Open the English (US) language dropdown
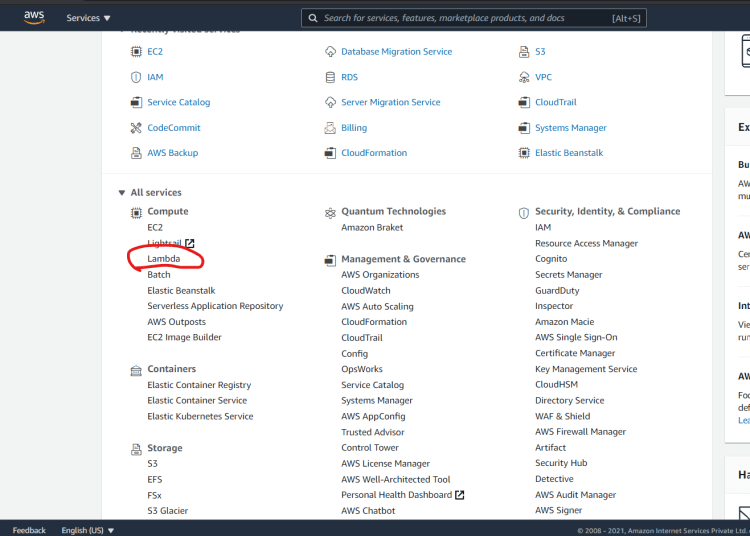 pyautogui.click(x=88, y=530)
